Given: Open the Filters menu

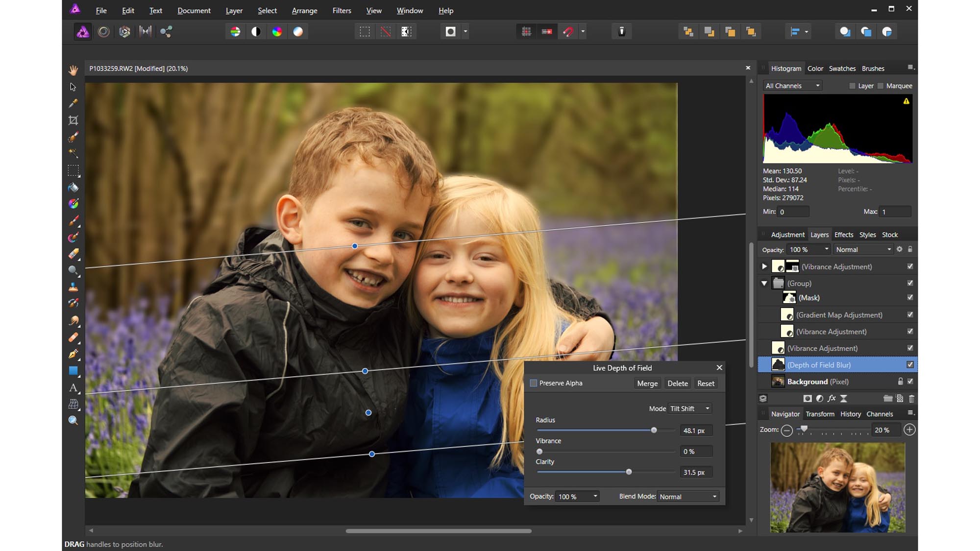Looking at the screenshot, I should 342,10.
